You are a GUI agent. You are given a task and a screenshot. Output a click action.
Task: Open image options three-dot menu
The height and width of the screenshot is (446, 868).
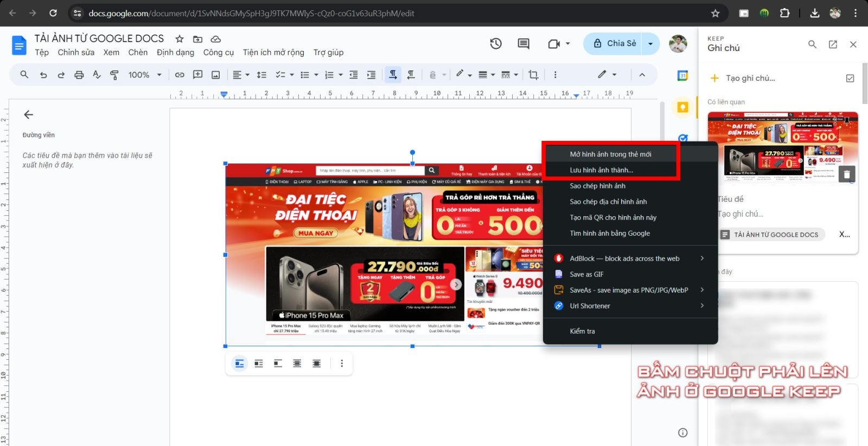pyautogui.click(x=342, y=364)
